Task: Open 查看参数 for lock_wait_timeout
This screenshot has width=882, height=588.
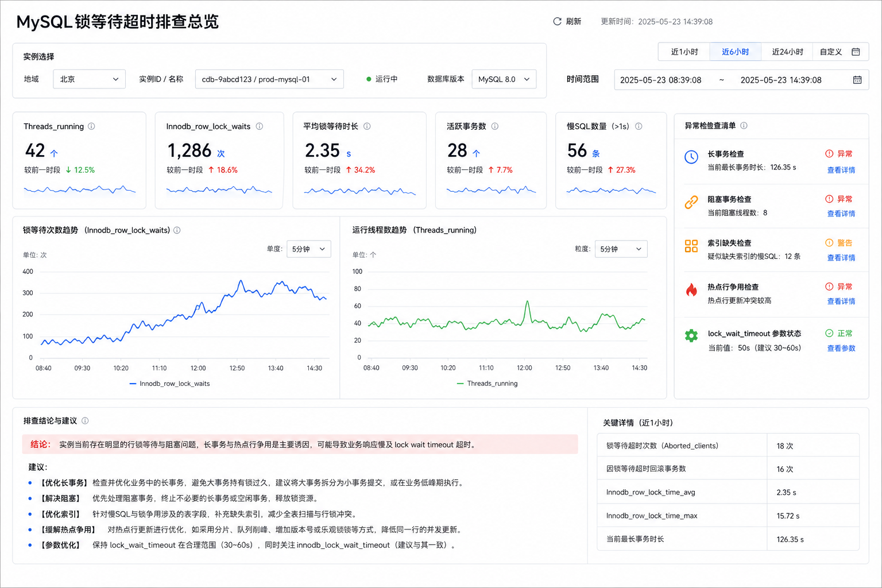Action: tap(841, 349)
